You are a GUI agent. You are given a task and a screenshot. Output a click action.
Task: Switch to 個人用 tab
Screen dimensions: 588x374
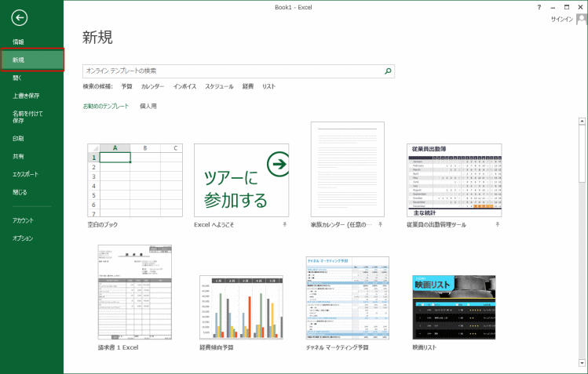tap(148, 107)
